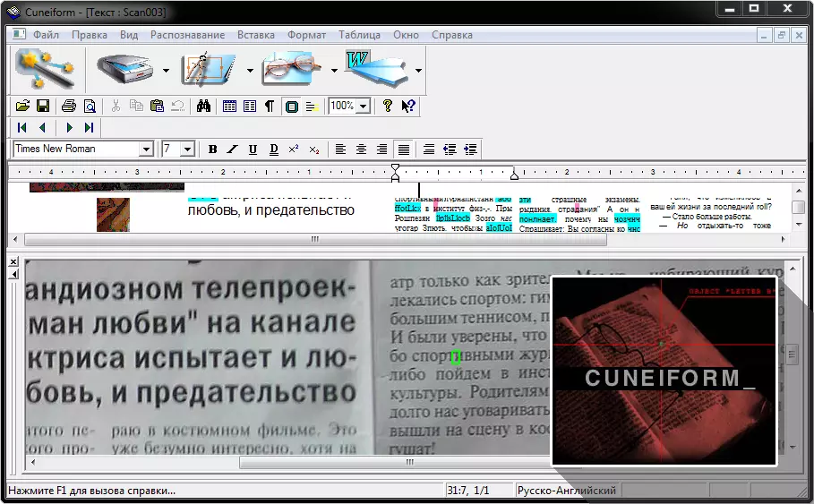This screenshot has height=504, width=814.
Task: Open the Times New Roman font dropdown
Action: (x=146, y=149)
